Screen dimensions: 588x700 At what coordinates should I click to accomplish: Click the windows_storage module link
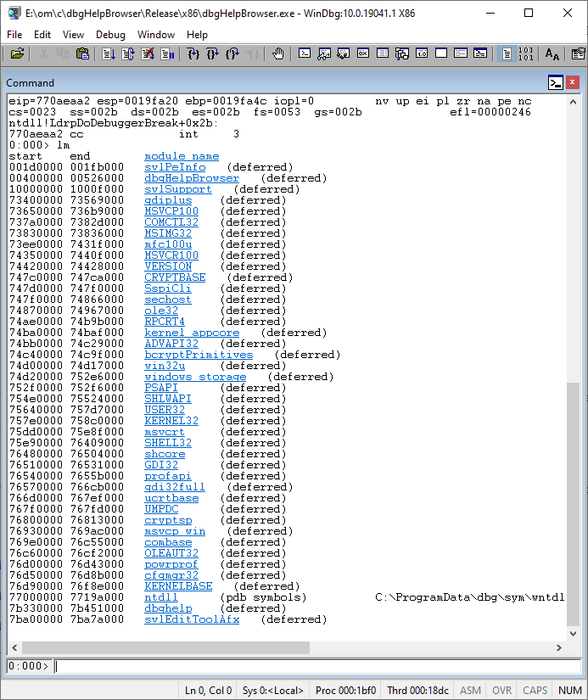click(195, 377)
